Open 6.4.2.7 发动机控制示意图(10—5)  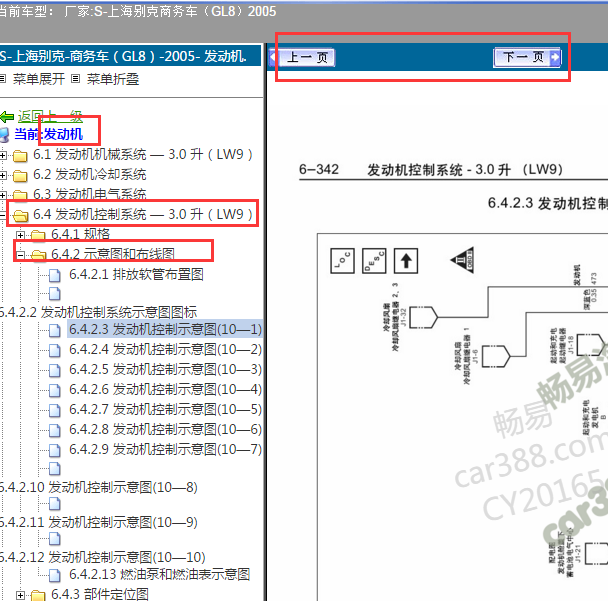pyautogui.click(x=166, y=409)
